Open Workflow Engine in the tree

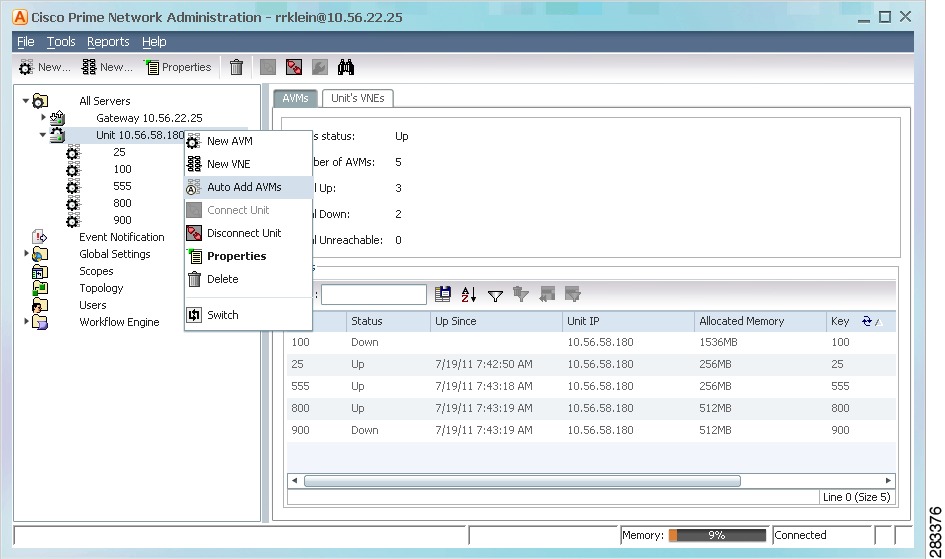119,322
